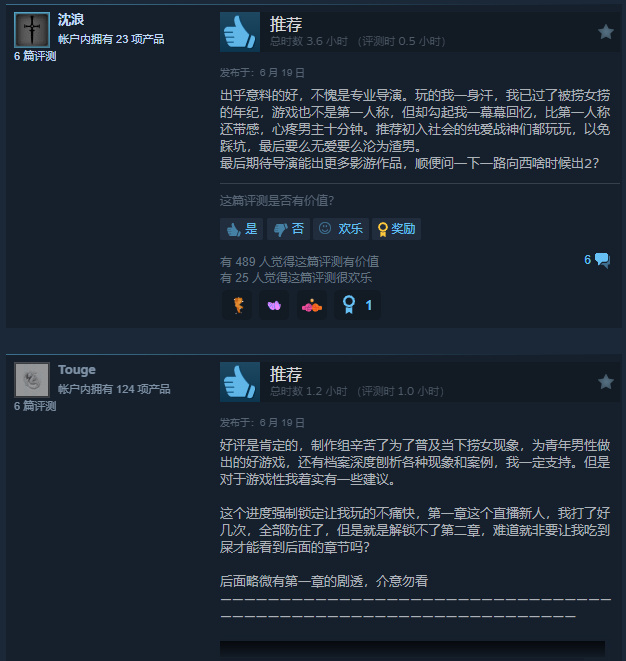The height and width of the screenshot is (661, 626).
Task: Click the orange creature award icon
Action: pyautogui.click(x=238, y=305)
